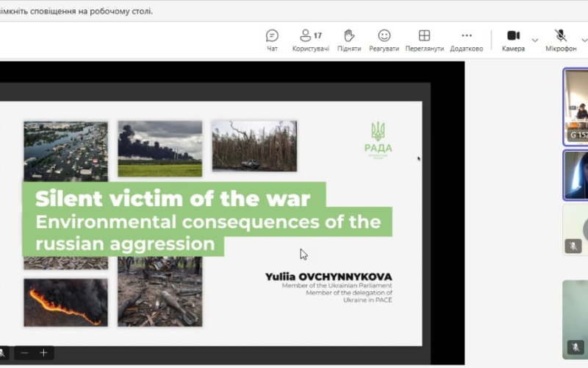Viewport: 588px width, 368px height.
Task: Click 'Ukraine in PACE' text
Action: click(367, 300)
